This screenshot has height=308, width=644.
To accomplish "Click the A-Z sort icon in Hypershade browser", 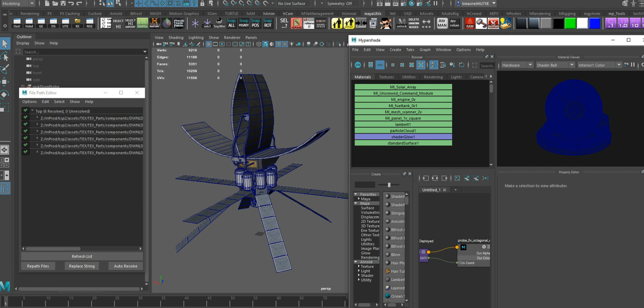I will [x=433, y=65].
